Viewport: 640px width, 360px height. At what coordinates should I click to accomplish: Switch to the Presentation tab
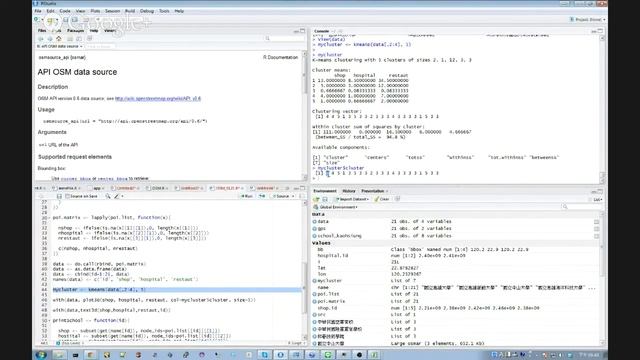372,191
